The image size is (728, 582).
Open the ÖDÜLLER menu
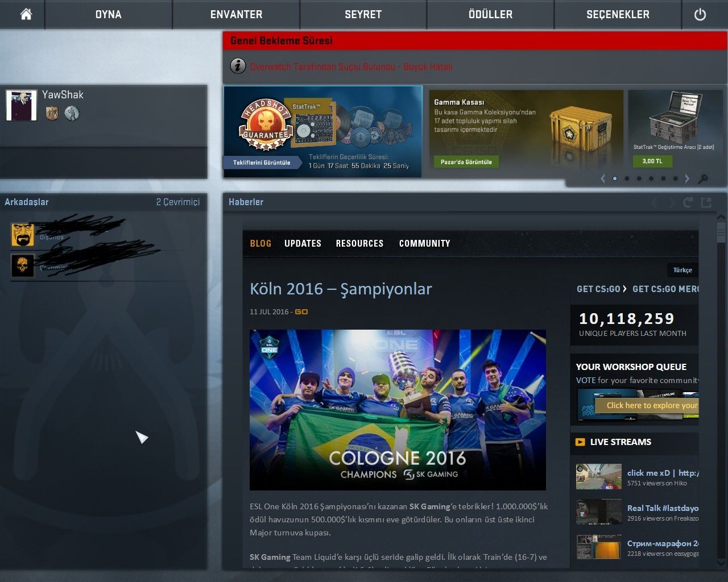coord(490,14)
